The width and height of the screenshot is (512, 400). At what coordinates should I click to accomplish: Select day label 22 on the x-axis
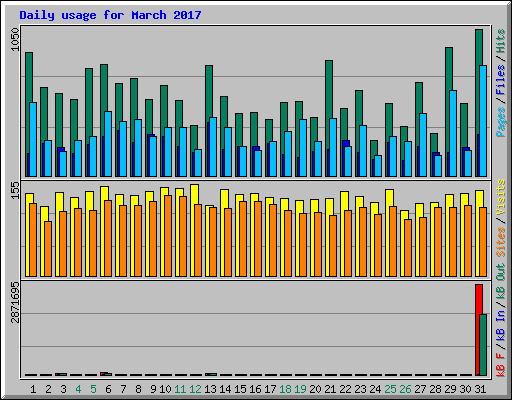point(345,389)
